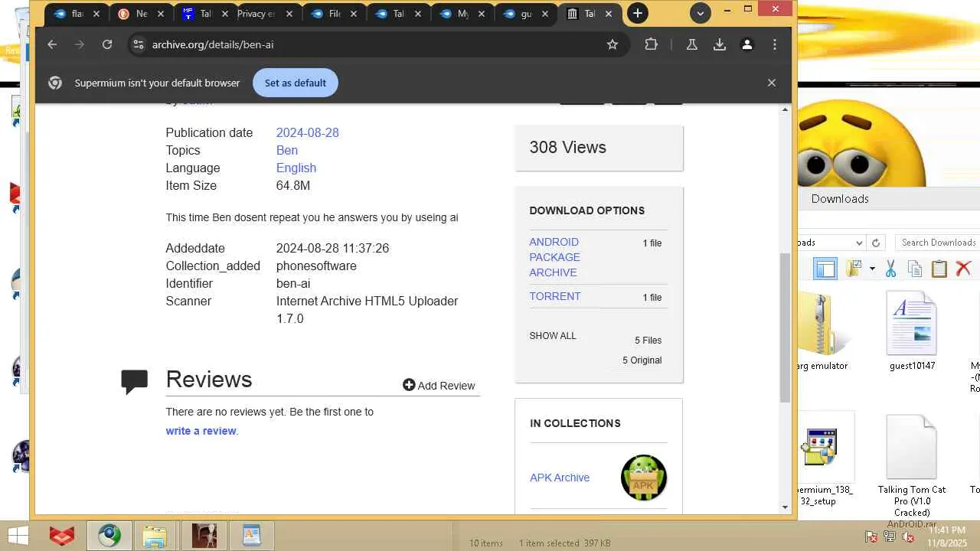Image resolution: width=980 pixels, height=551 pixels.
Task: Click the volume muted tray icon
Action: (908, 536)
